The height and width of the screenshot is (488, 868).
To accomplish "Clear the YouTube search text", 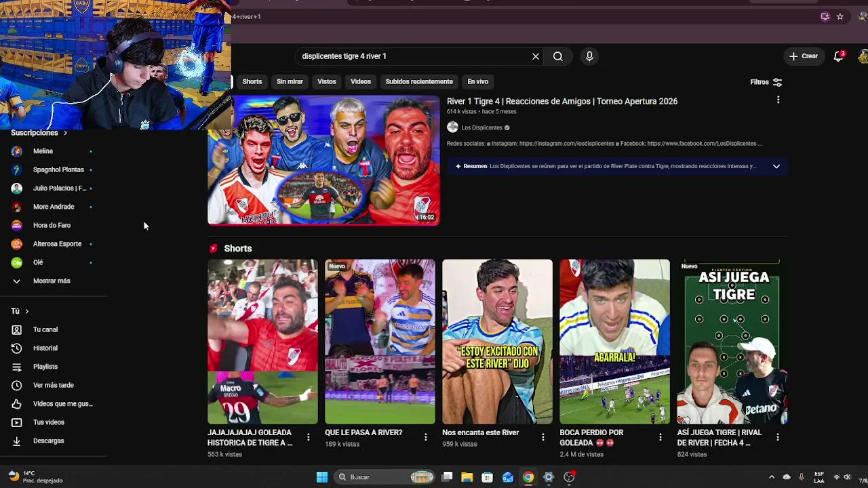I will pyautogui.click(x=536, y=56).
